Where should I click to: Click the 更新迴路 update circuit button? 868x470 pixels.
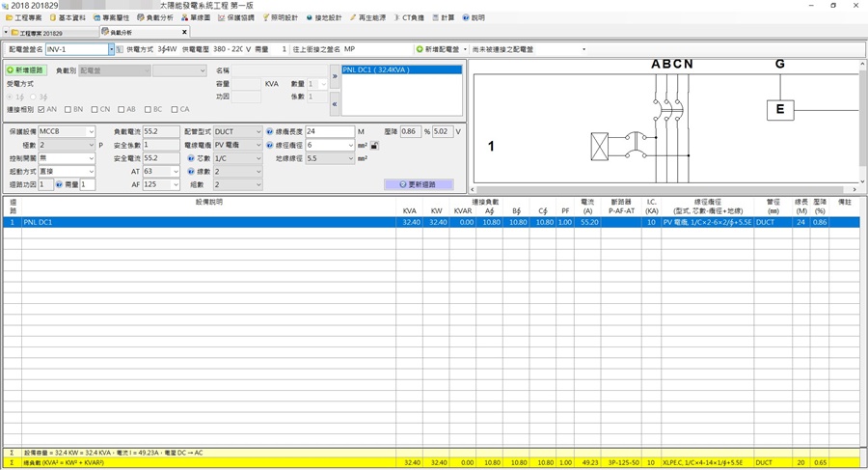[x=420, y=184]
